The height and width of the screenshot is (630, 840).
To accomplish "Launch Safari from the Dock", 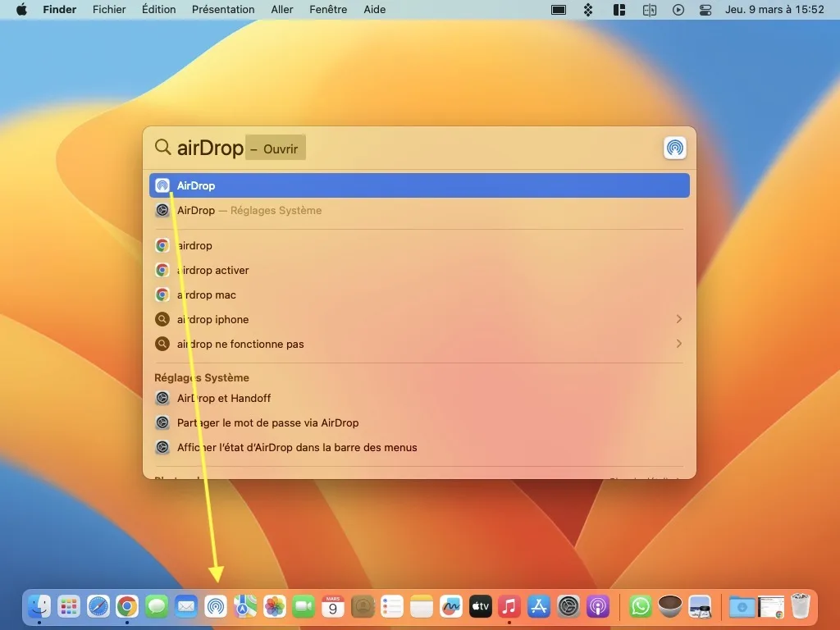I will coord(97,605).
